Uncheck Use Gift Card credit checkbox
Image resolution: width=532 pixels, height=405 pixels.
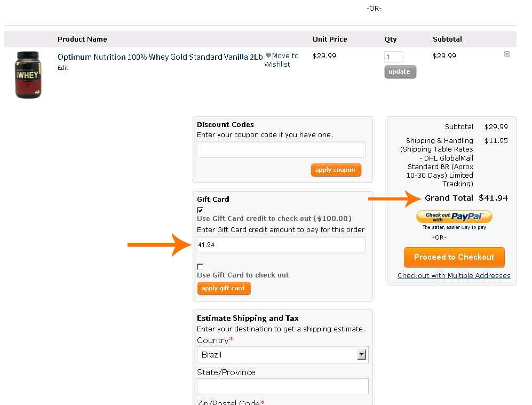[x=200, y=210]
